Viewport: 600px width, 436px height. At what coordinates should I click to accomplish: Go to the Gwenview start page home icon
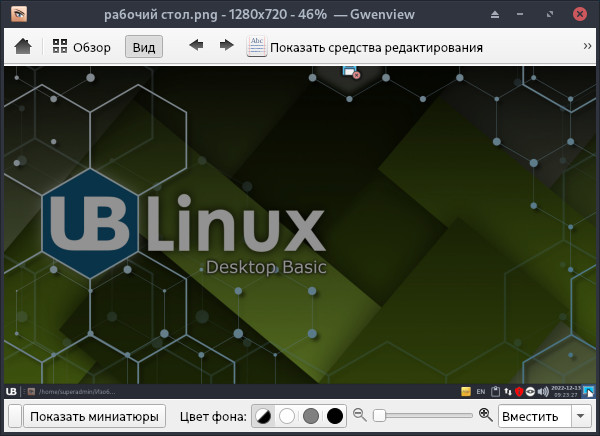point(23,47)
